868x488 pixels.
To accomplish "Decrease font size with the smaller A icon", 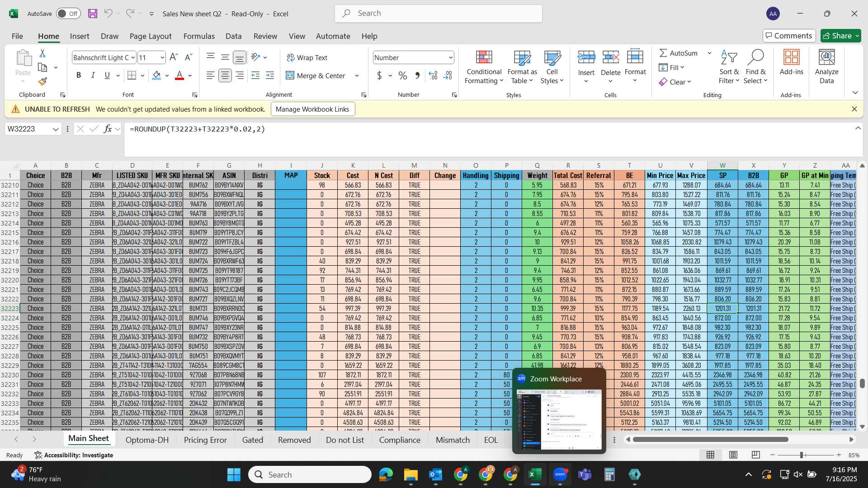I will pyautogui.click(x=189, y=57).
